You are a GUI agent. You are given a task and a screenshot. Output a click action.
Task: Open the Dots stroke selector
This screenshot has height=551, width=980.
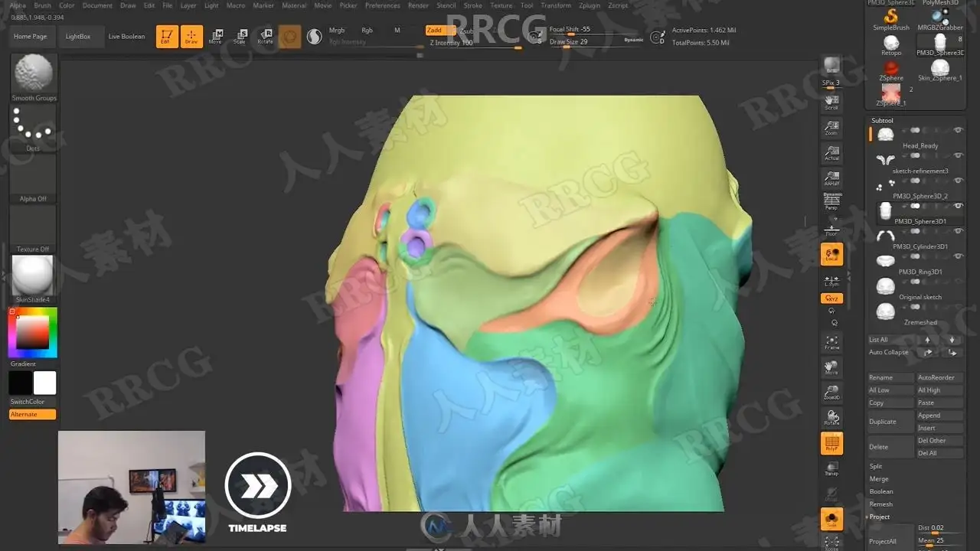(x=33, y=129)
